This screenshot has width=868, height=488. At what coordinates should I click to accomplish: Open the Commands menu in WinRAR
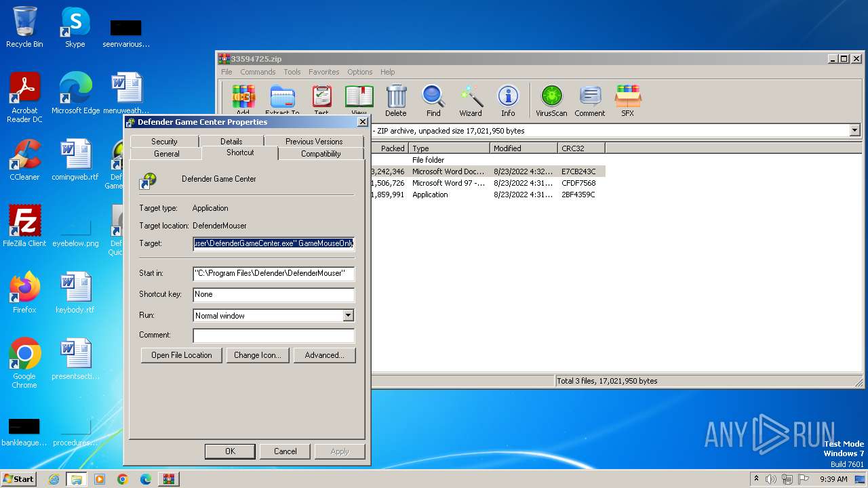coord(258,72)
